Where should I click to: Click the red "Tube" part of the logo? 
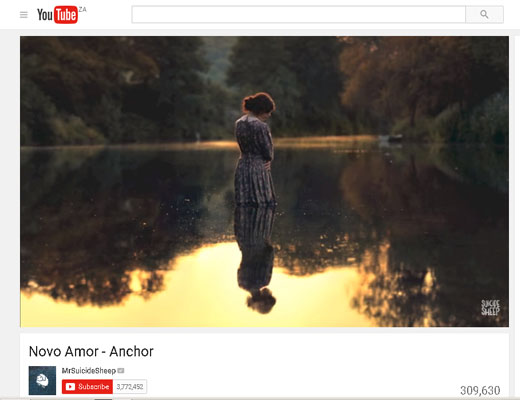click(66, 15)
